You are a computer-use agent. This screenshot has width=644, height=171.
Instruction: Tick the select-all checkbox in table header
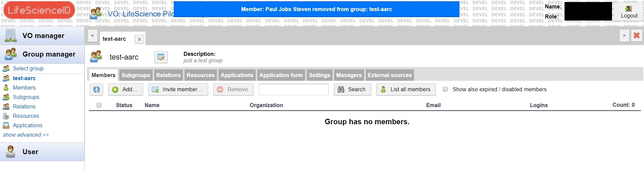click(x=99, y=105)
